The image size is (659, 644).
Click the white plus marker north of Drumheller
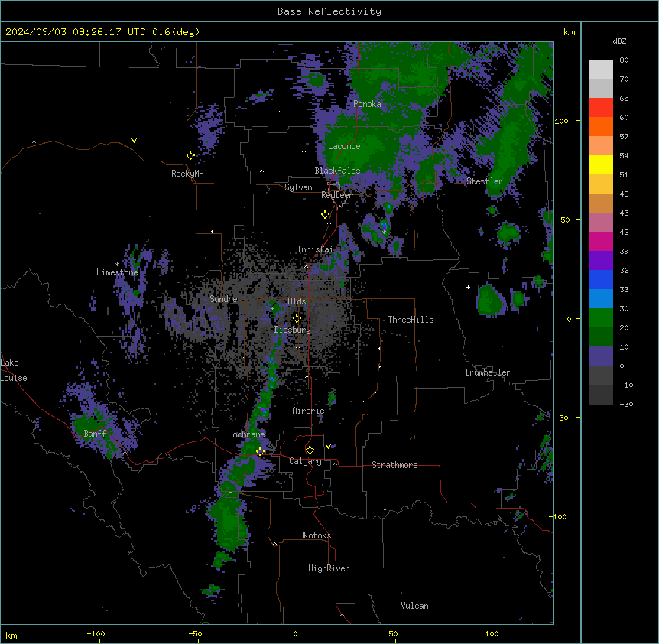coord(468,287)
